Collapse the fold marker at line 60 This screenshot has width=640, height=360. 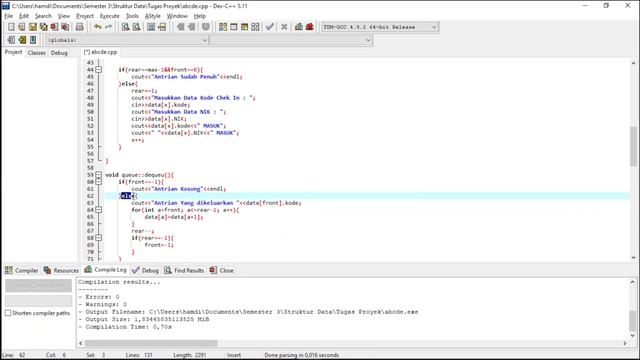99,182
